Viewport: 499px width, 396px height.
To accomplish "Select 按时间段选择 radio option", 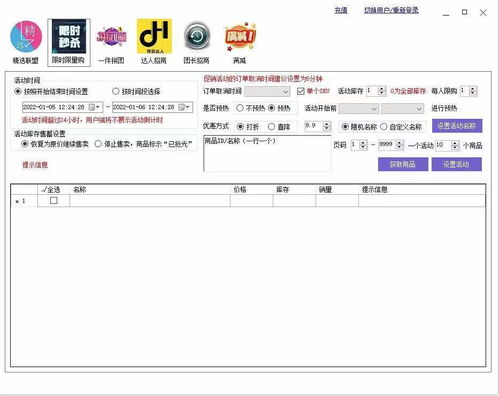I will (x=116, y=91).
